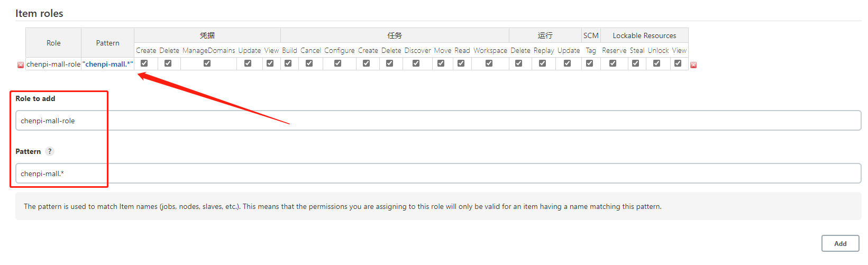Click into the Pattern input field
Screen dimensions: 868x265
pos(438,173)
